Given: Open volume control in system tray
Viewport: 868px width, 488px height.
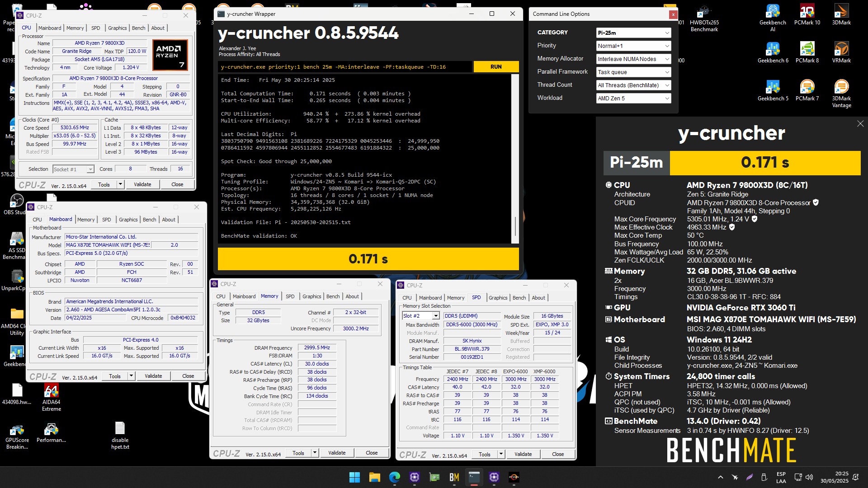Looking at the screenshot, I should click(809, 477).
